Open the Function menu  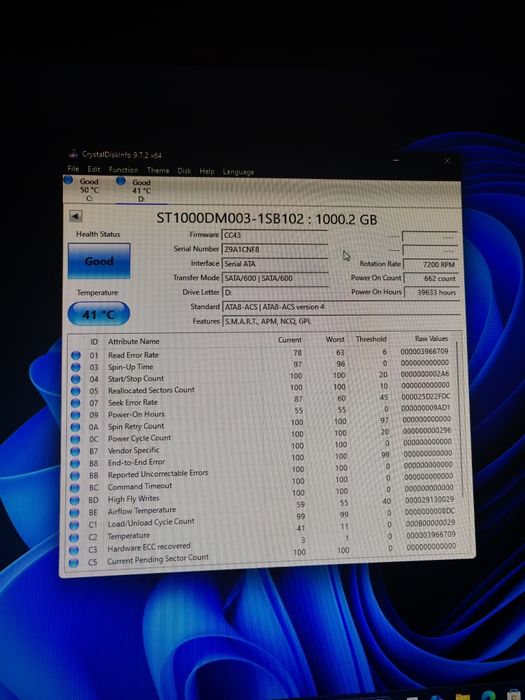[123, 170]
